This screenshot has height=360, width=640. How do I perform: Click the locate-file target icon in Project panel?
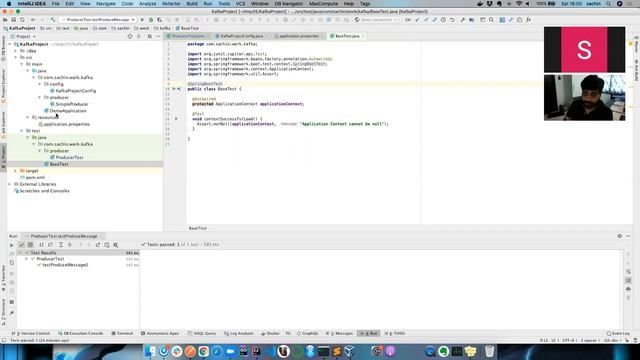pos(130,36)
